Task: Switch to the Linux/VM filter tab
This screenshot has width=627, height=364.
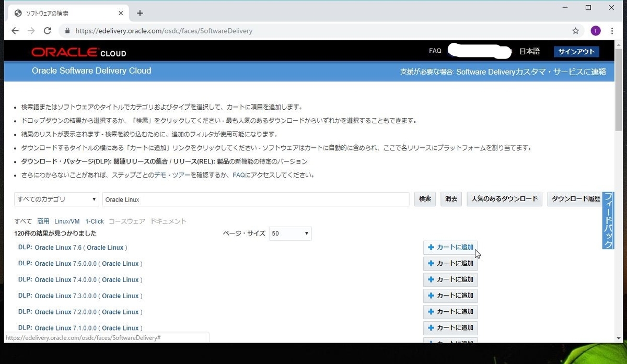Action: tap(67, 221)
